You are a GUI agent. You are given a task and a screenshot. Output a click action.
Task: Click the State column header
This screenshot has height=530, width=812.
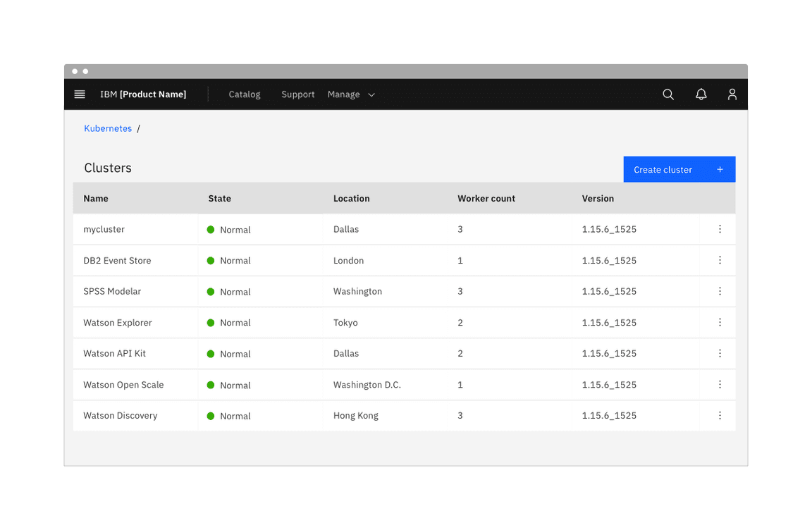tap(219, 199)
